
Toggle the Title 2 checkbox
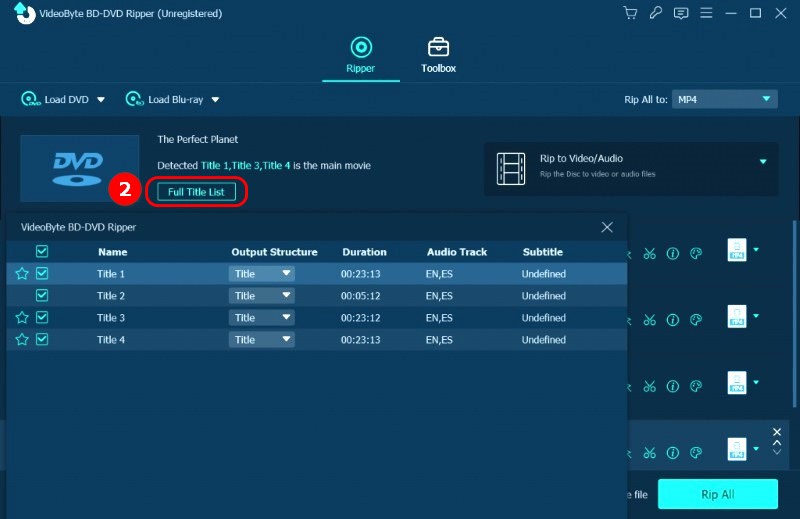[x=42, y=296]
